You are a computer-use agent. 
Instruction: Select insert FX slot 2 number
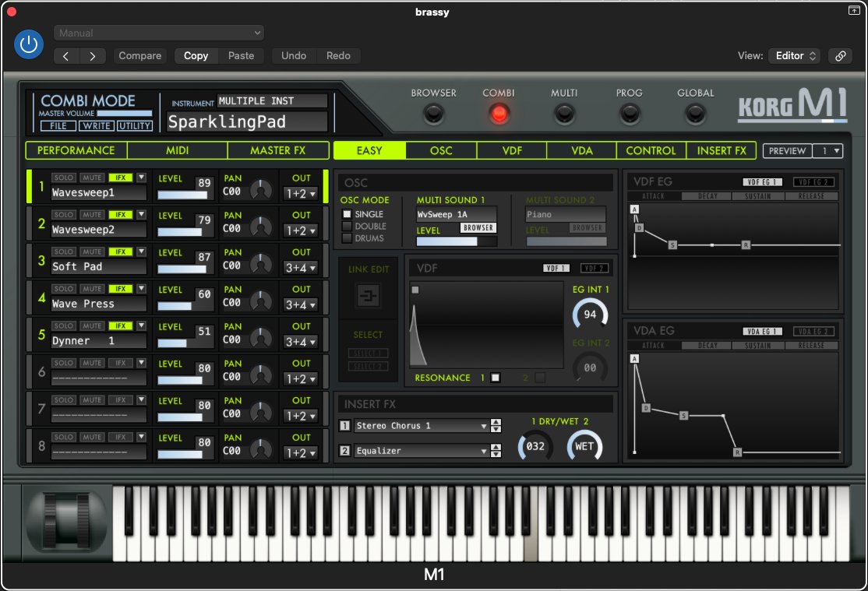(x=344, y=451)
